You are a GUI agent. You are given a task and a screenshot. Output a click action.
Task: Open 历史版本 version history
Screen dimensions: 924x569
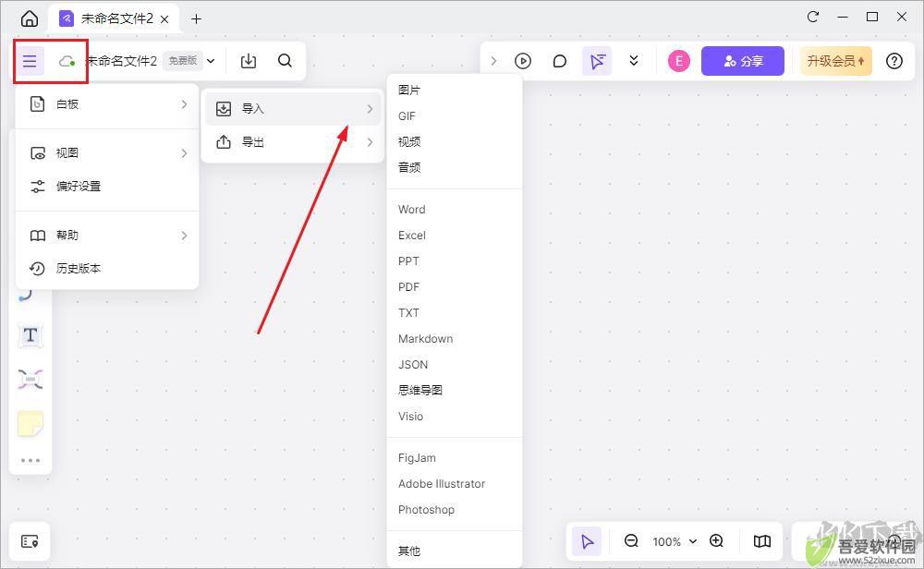(107, 269)
